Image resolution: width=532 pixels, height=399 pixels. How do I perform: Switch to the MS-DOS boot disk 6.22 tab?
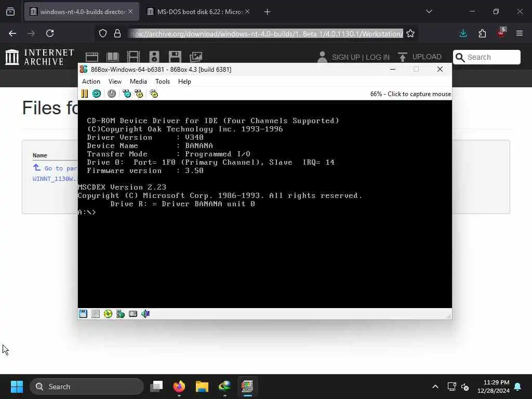click(x=199, y=11)
